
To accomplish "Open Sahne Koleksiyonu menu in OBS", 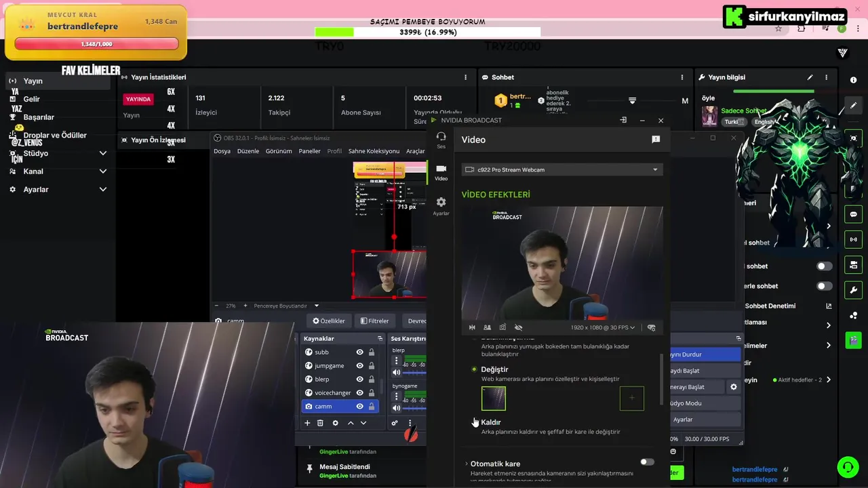I will 374,151.
